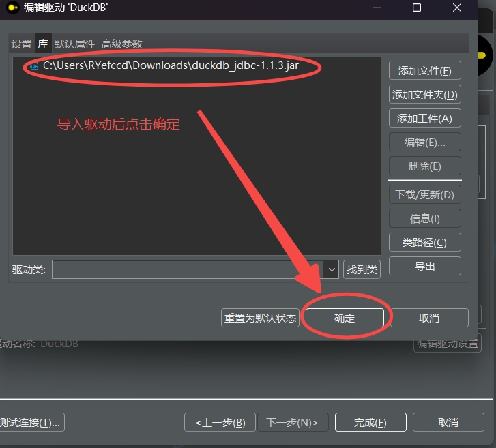
Task: Click 找到类 button
Action: tap(362, 269)
